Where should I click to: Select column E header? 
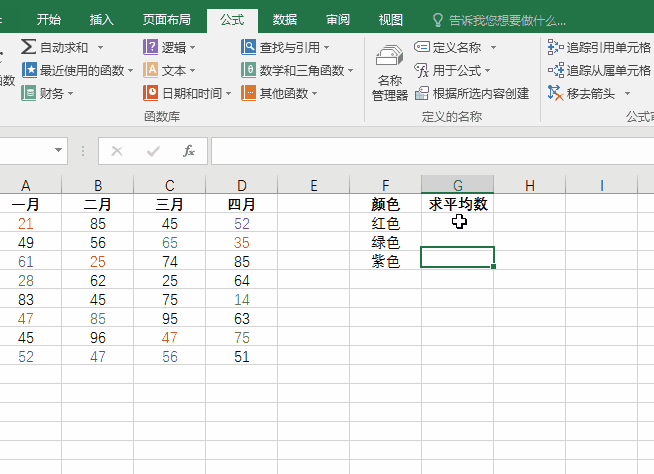tap(314, 185)
